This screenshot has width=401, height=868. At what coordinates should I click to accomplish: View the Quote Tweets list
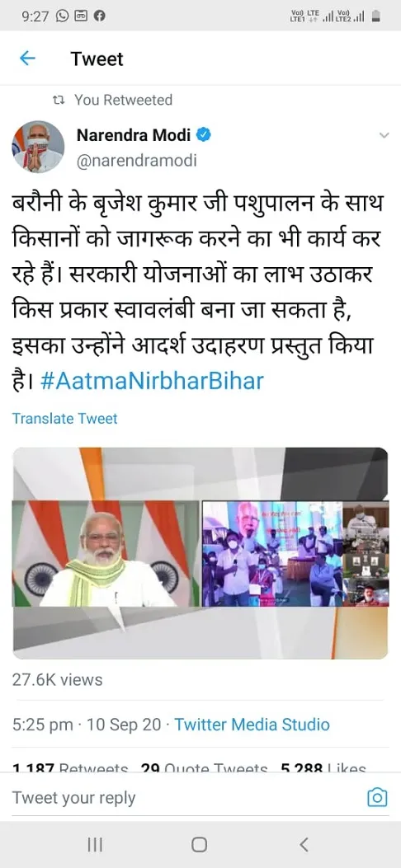[x=205, y=768]
